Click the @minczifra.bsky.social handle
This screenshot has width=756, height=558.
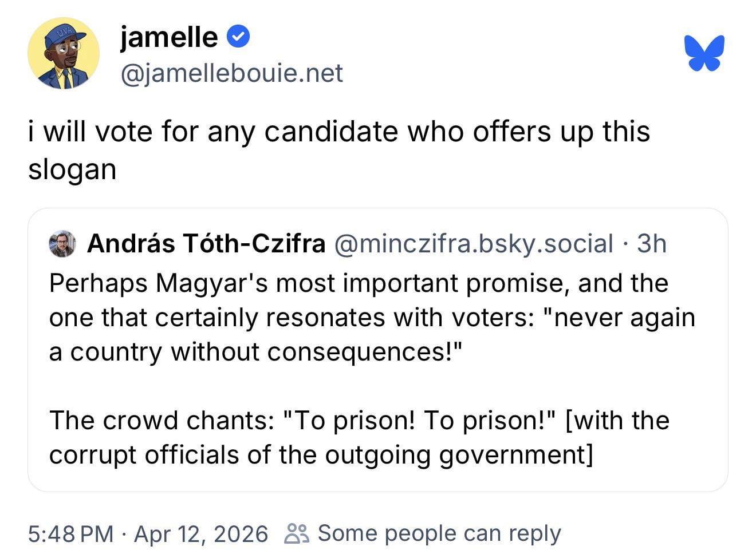click(473, 244)
